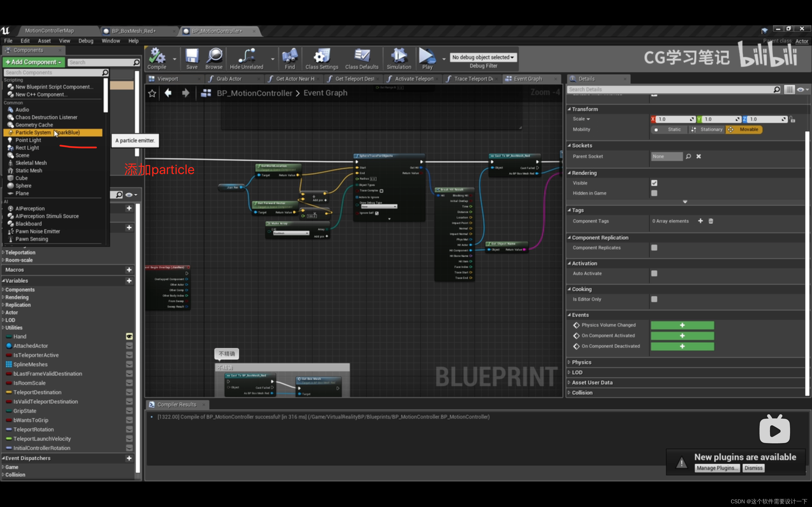Switch to the Viewport tab
This screenshot has height=507, width=812.
(x=167, y=79)
